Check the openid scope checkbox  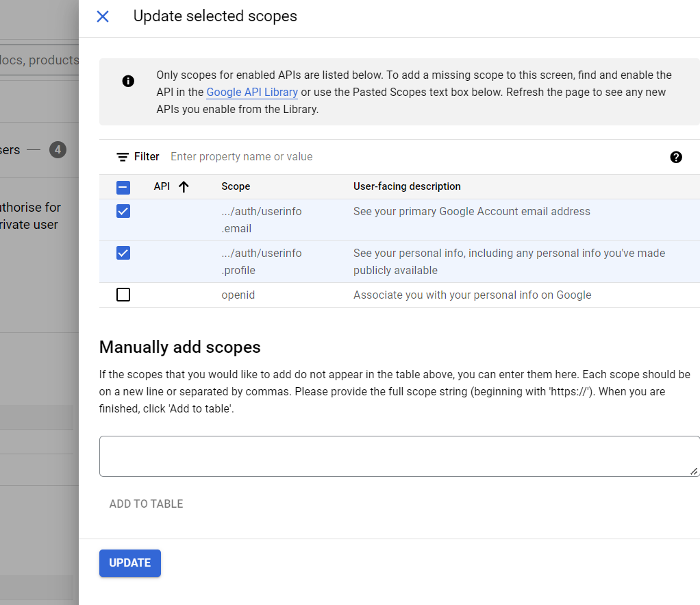click(x=123, y=295)
